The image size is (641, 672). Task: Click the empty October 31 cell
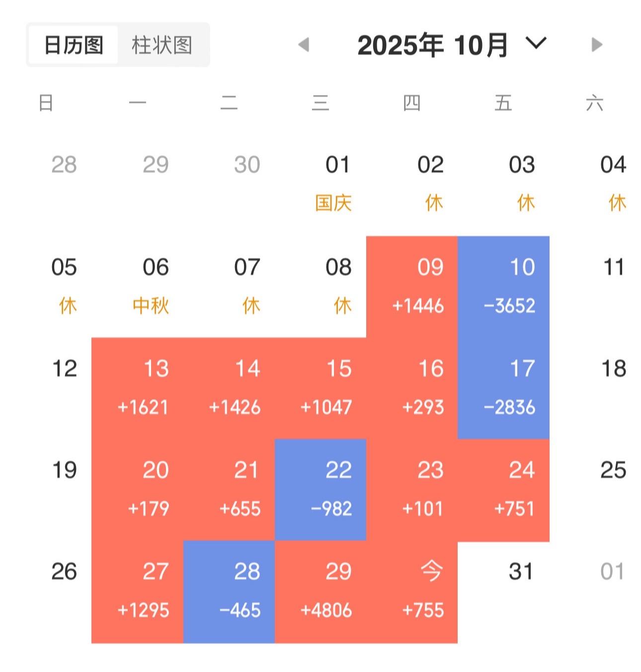coord(519,573)
